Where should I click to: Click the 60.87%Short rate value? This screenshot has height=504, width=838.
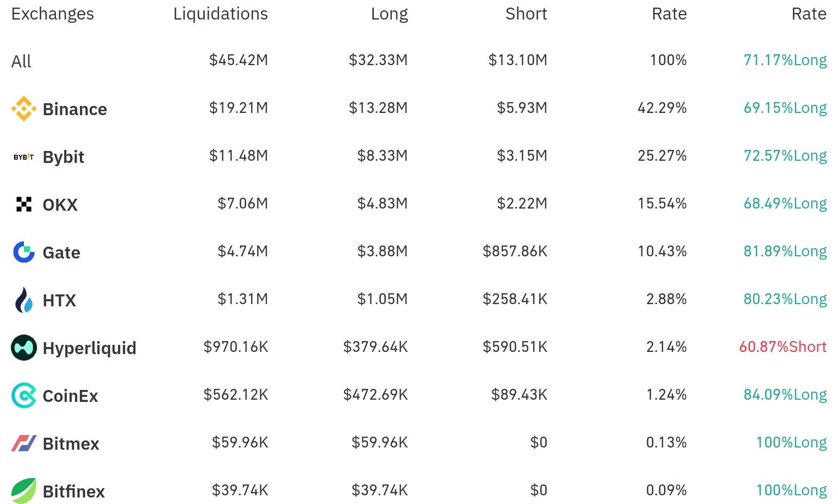[783, 346]
